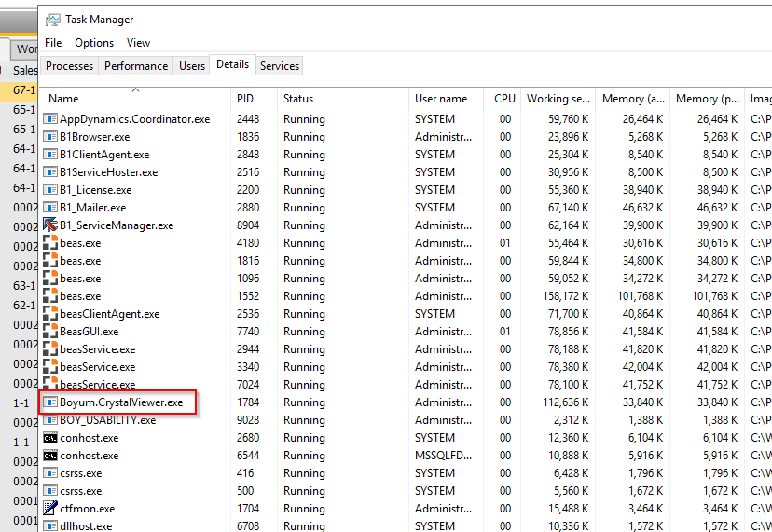Click the BeasGUI.exe process icon
Viewport: 772px width, 532px height.
pos(50,331)
